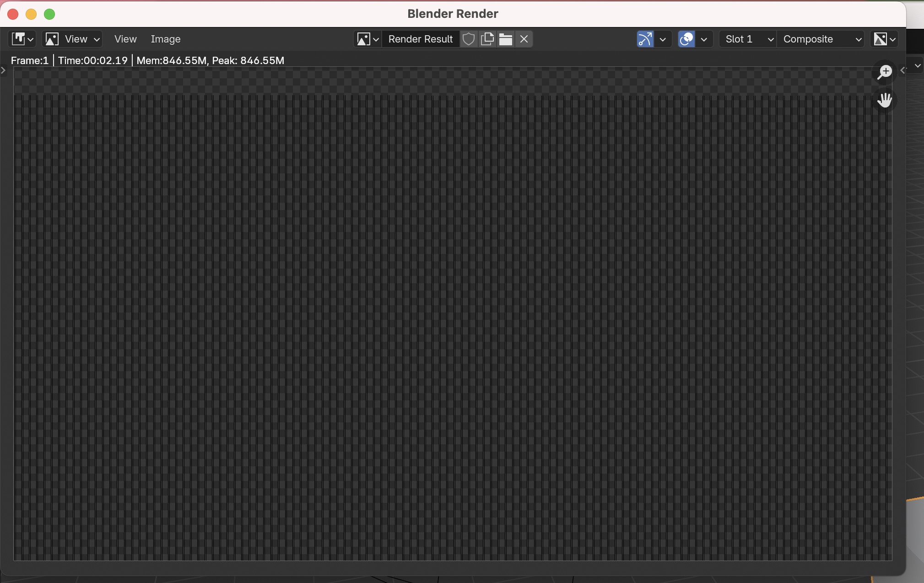Open an image via the folder icon
Image resolution: width=924 pixels, height=583 pixels.
coord(505,39)
